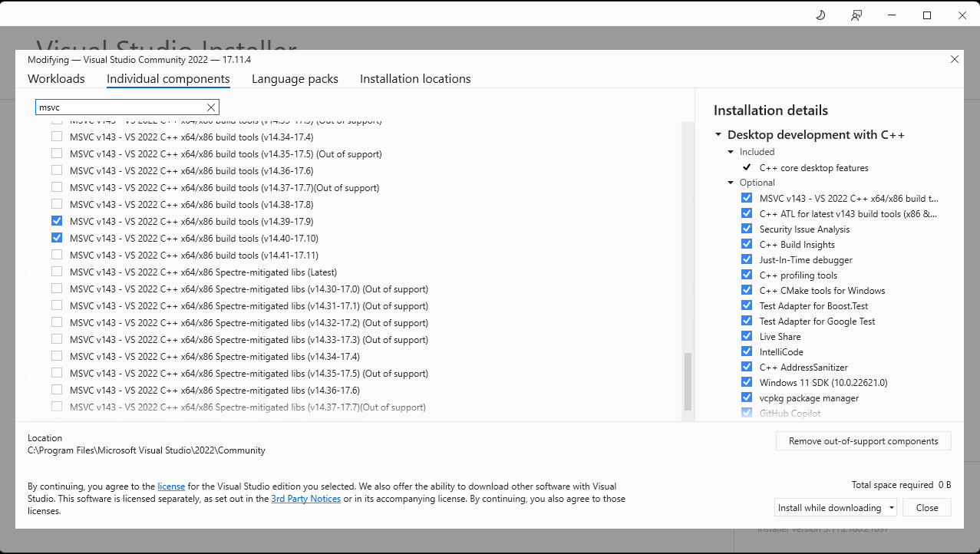
Task: Maximize the Visual Studio Installer window
Action: coord(926,15)
